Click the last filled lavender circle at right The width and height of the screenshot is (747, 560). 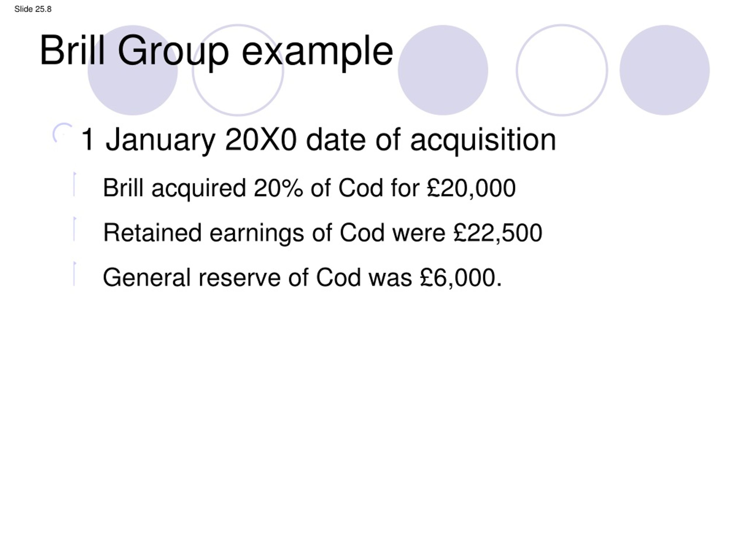coord(665,70)
